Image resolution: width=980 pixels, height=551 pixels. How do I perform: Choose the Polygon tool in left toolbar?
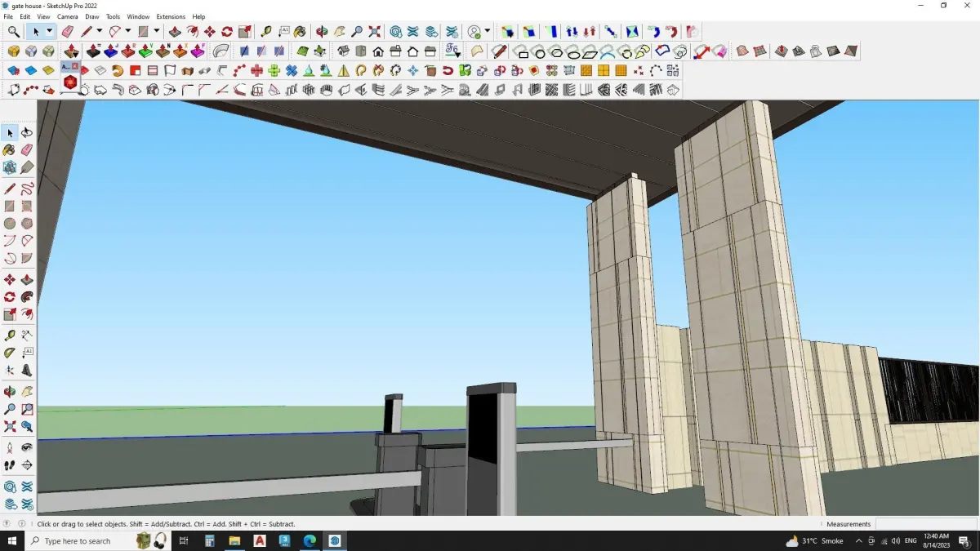point(27,224)
